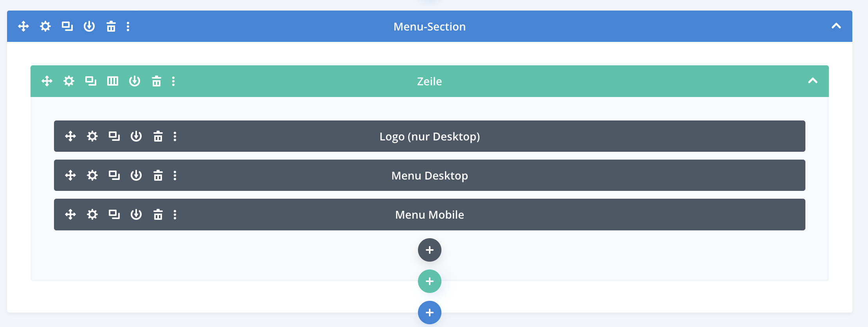Add a new section with blue plus button
The image size is (868, 327).
430,313
